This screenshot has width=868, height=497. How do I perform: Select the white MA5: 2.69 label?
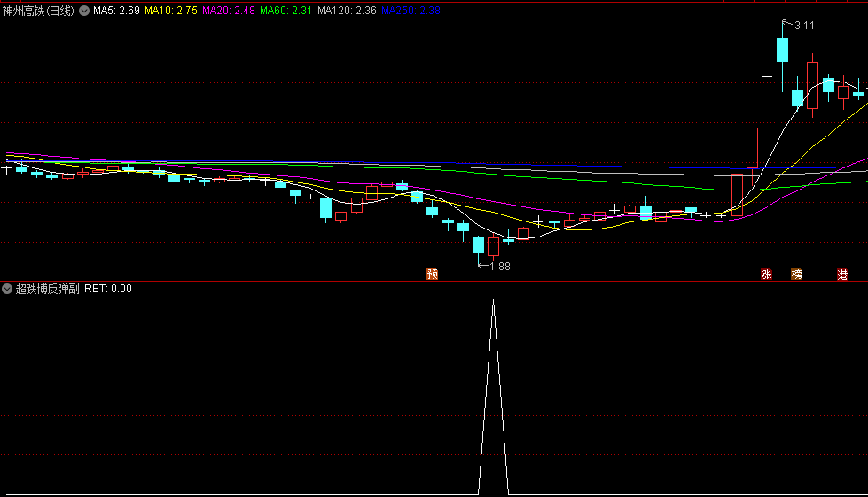[x=116, y=12]
